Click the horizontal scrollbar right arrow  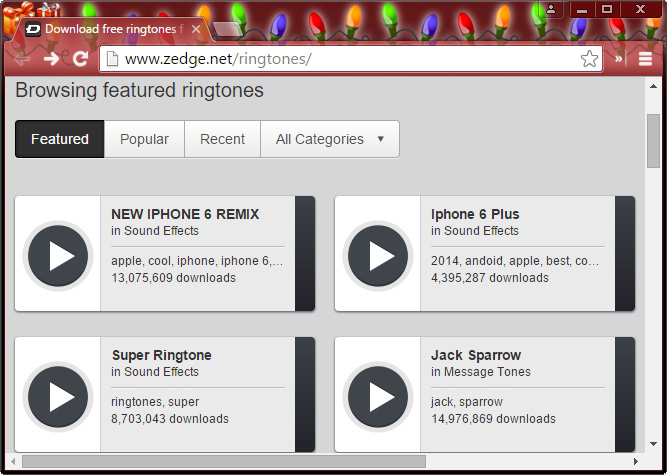[636, 461]
